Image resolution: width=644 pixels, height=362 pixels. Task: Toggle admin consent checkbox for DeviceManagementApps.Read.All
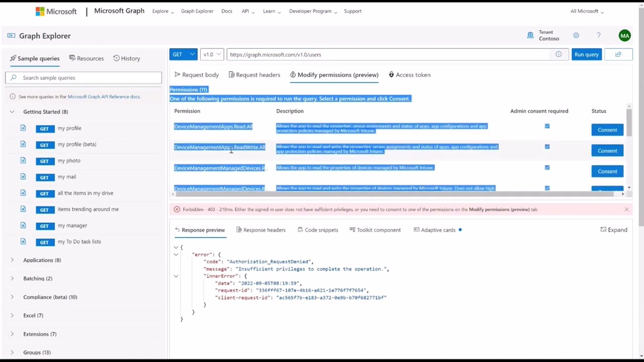pos(547,126)
